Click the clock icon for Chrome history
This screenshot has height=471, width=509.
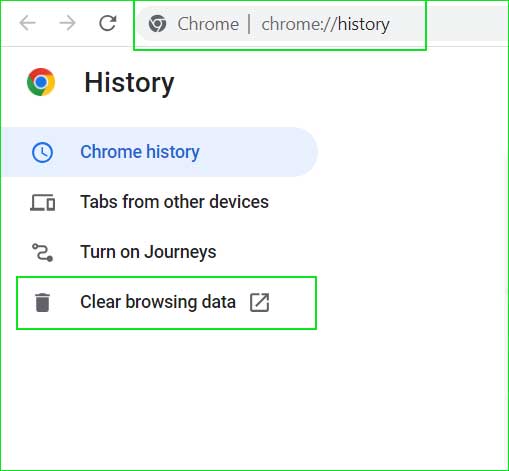42,152
